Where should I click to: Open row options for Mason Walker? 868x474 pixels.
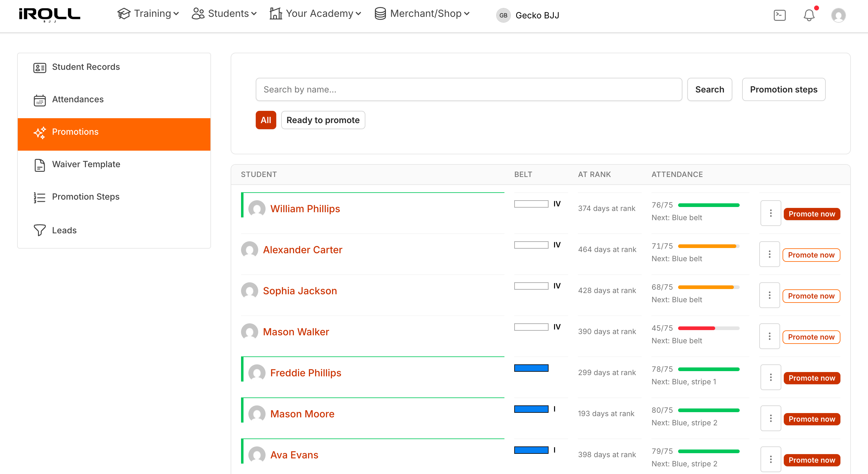click(769, 336)
